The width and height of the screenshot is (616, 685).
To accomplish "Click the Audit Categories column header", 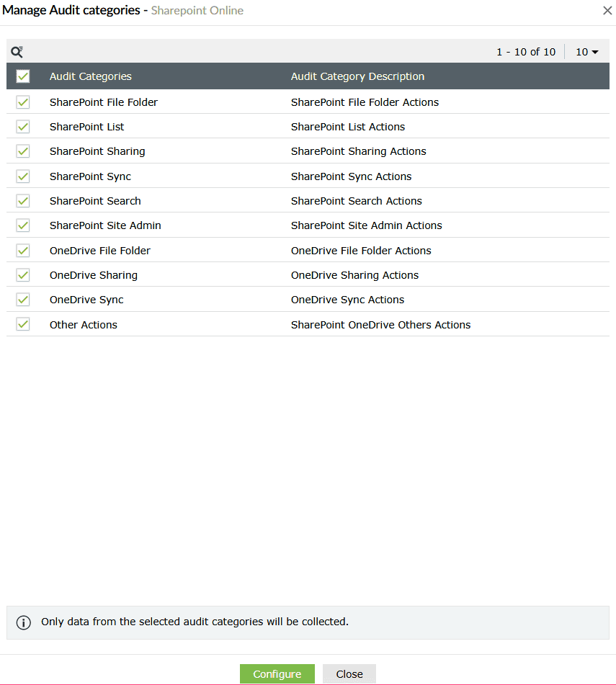I will tap(91, 76).
